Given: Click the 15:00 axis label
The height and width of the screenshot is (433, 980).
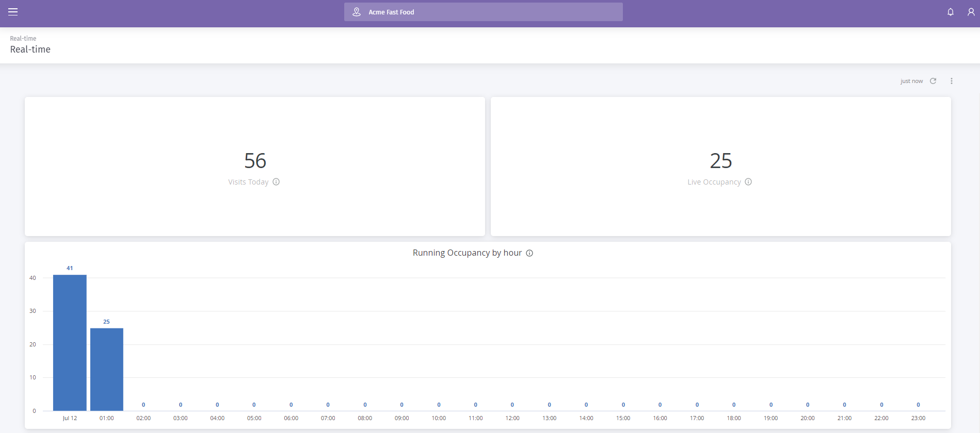Looking at the screenshot, I should click(x=623, y=418).
